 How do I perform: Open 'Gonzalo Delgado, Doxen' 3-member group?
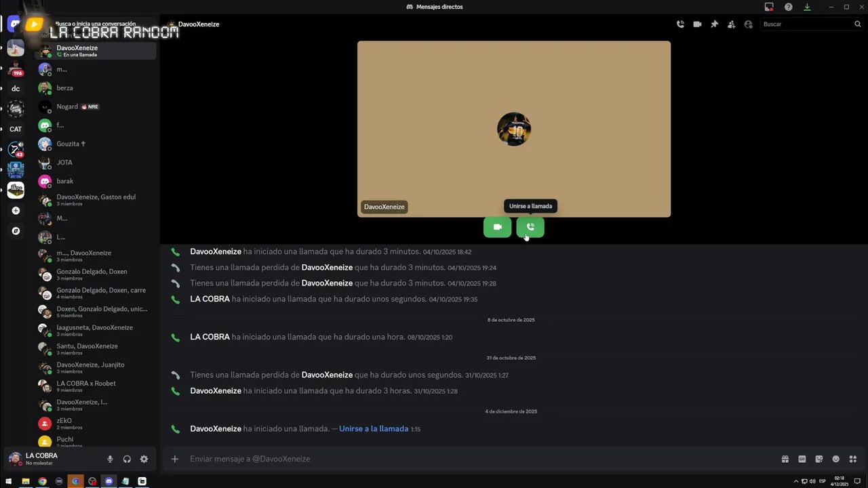(96, 274)
